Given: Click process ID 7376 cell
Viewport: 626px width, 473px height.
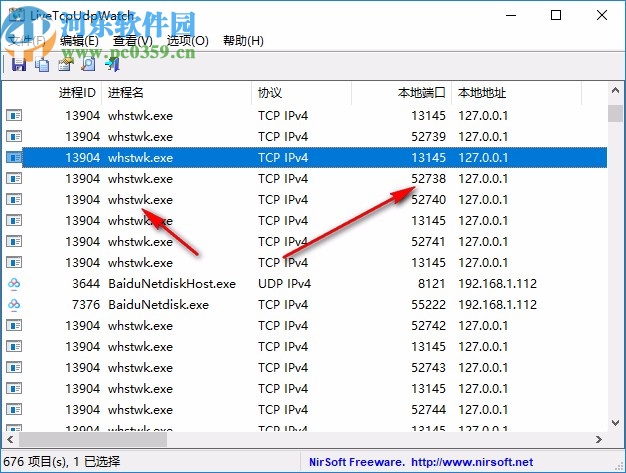Looking at the screenshot, I should 86,305.
